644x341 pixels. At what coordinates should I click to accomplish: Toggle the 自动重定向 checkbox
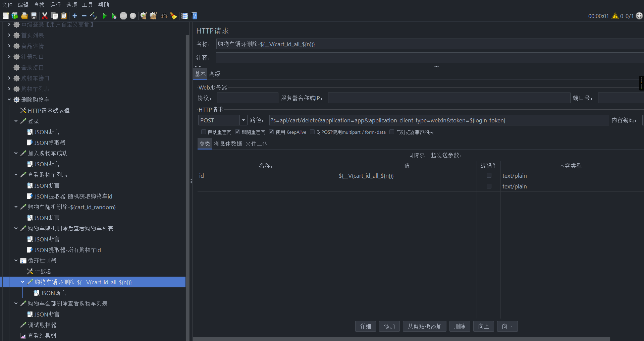point(204,132)
